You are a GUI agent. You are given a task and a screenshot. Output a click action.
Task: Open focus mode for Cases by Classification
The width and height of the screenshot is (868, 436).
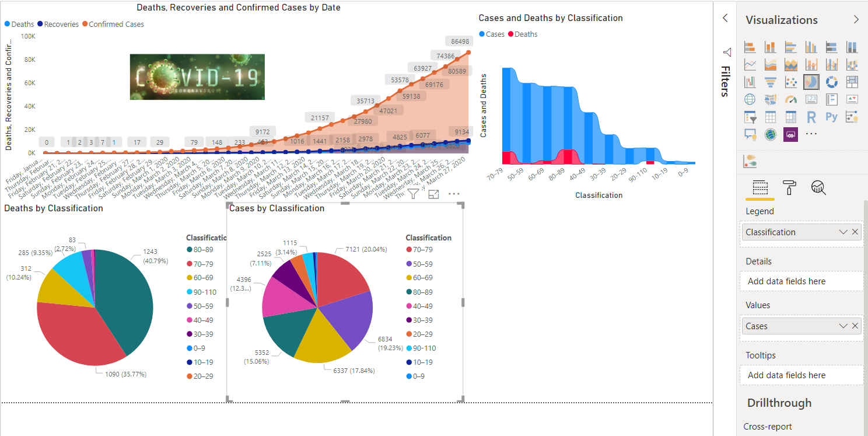click(x=433, y=194)
